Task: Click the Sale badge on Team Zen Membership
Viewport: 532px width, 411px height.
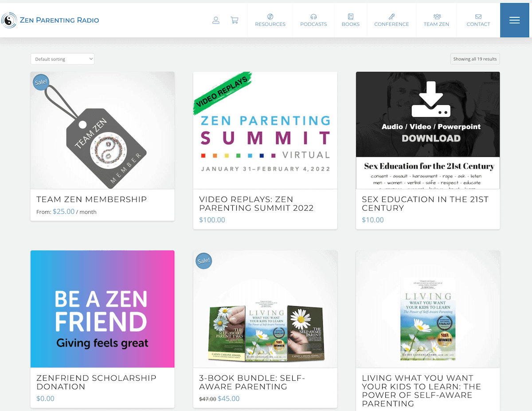Action: tap(41, 82)
